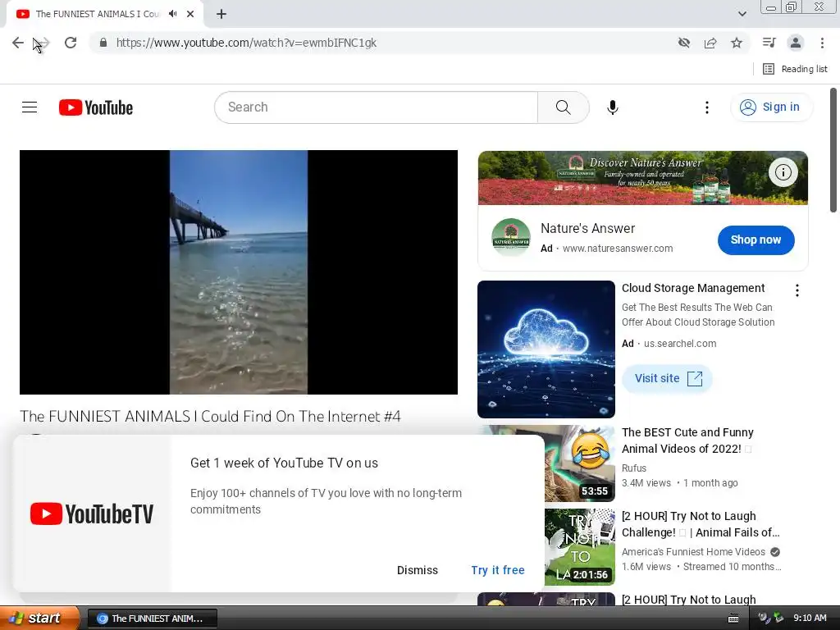Screen dimensions: 840x630
Task: Open Cloud Storage Management ad options menu
Action: click(x=797, y=290)
